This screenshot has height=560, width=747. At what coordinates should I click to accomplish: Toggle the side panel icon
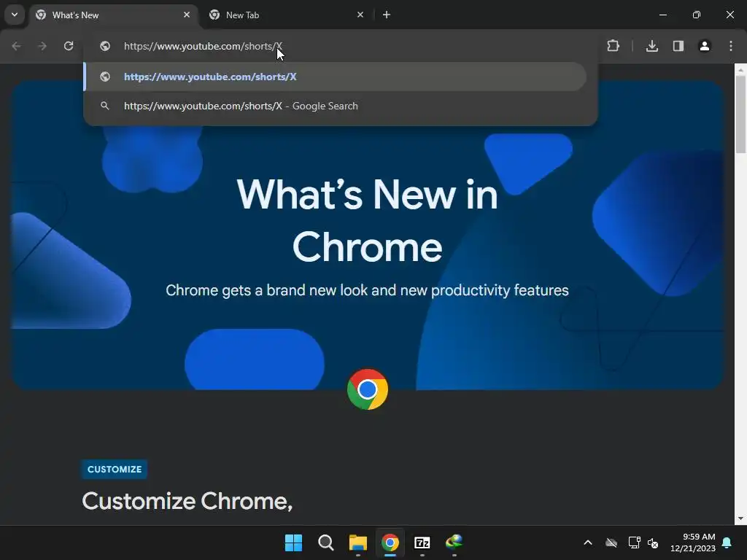[678, 46]
